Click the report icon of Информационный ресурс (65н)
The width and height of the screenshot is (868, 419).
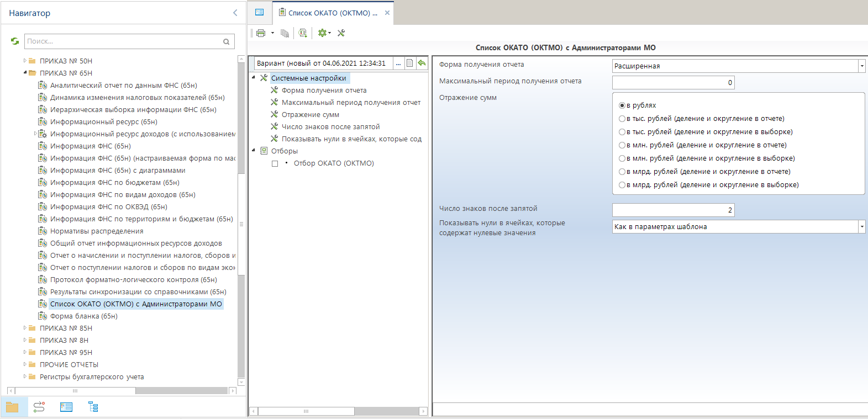[x=43, y=121]
